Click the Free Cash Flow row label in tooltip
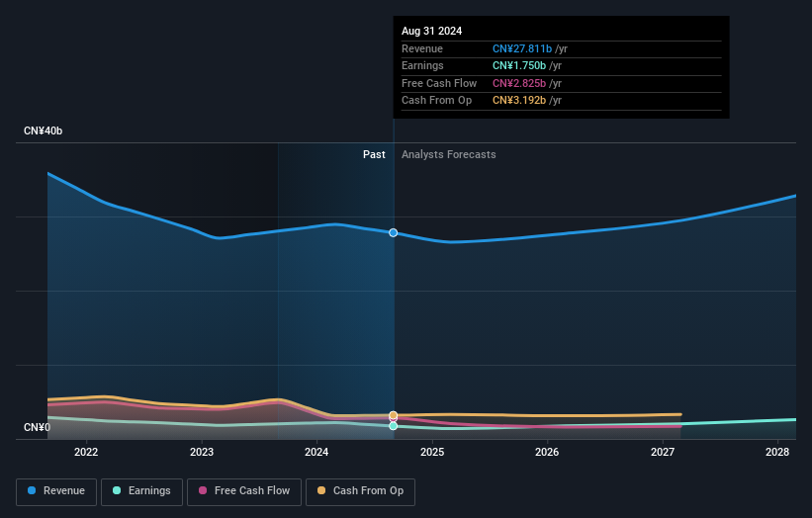 (x=439, y=83)
